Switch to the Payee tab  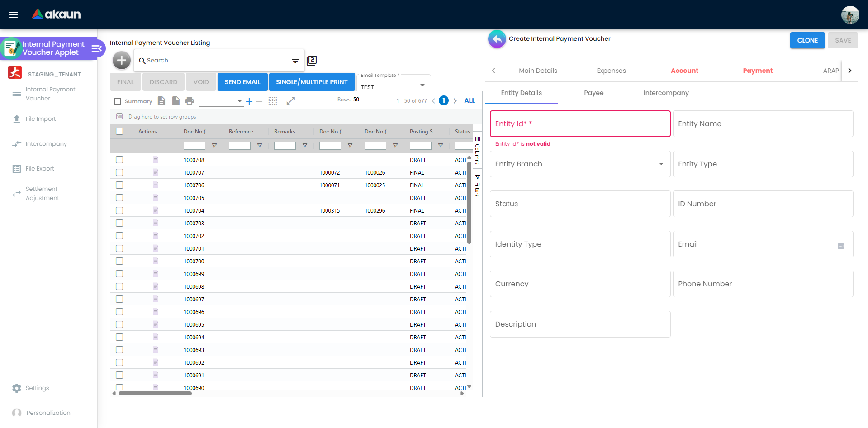point(593,93)
